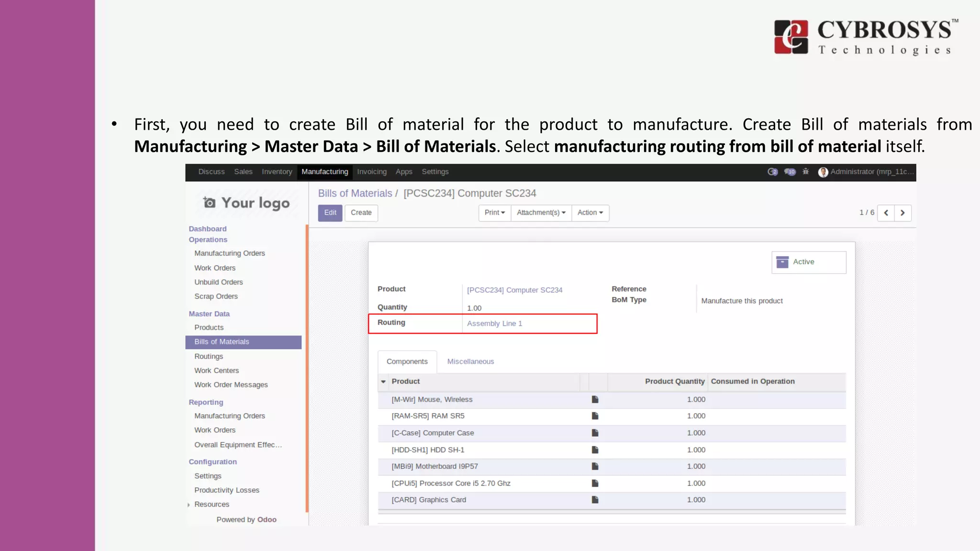Open Manufacturing Orders under Reporting

(230, 416)
